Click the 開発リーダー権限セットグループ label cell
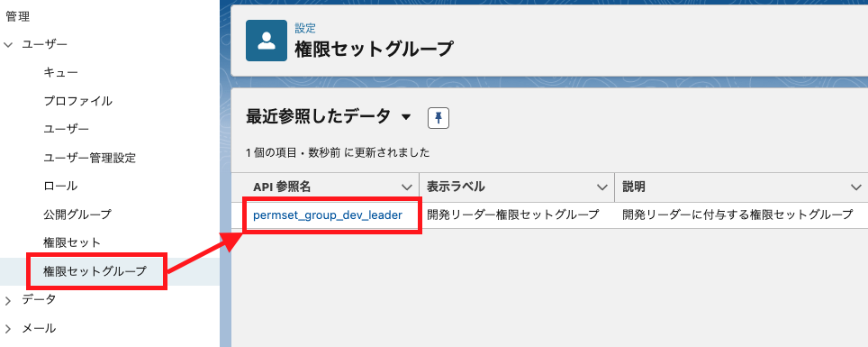Image resolution: width=868 pixels, height=347 pixels. [x=513, y=215]
